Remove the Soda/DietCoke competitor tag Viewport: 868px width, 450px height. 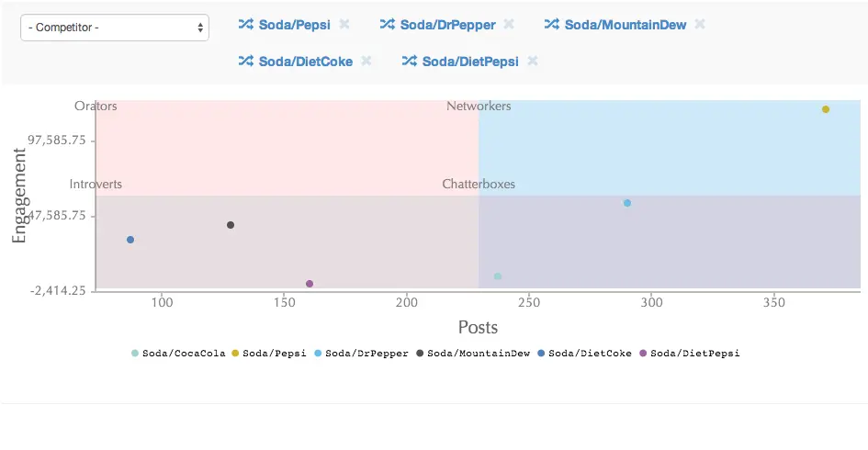pos(366,62)
